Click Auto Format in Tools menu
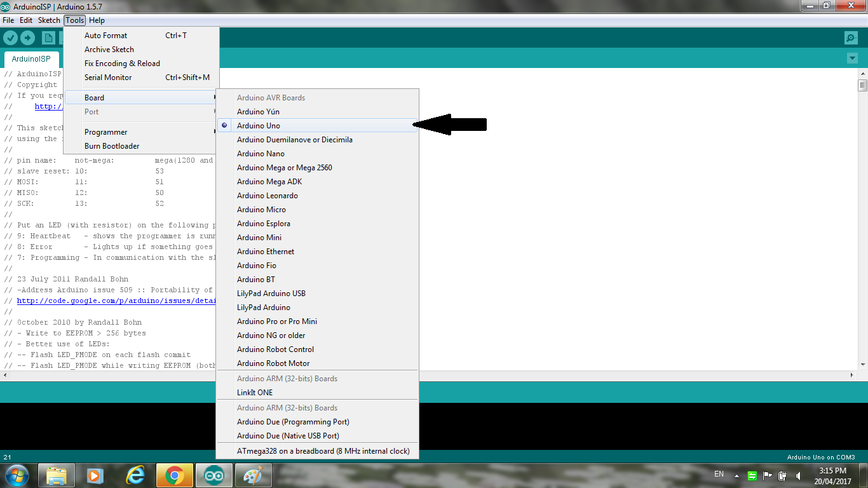This screenshot has width=868, height=488. point(142,36)
